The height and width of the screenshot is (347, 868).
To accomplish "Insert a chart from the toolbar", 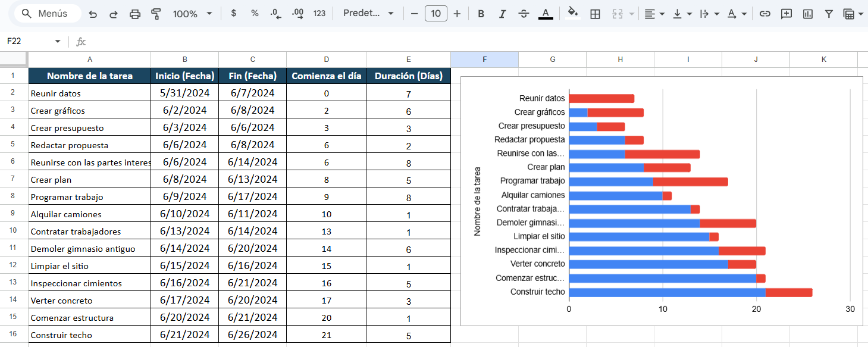I will 807,13.
